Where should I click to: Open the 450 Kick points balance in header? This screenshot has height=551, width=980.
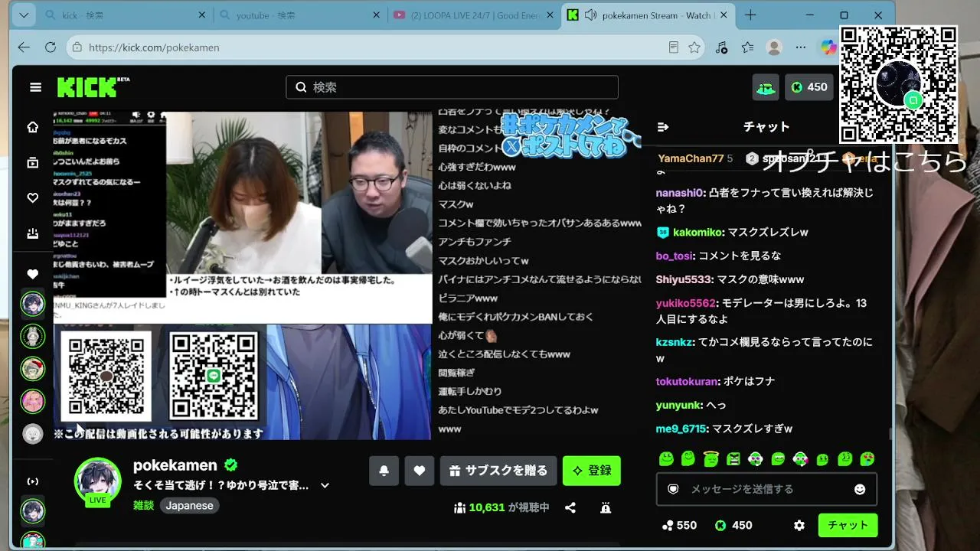(x=809, y=87)
